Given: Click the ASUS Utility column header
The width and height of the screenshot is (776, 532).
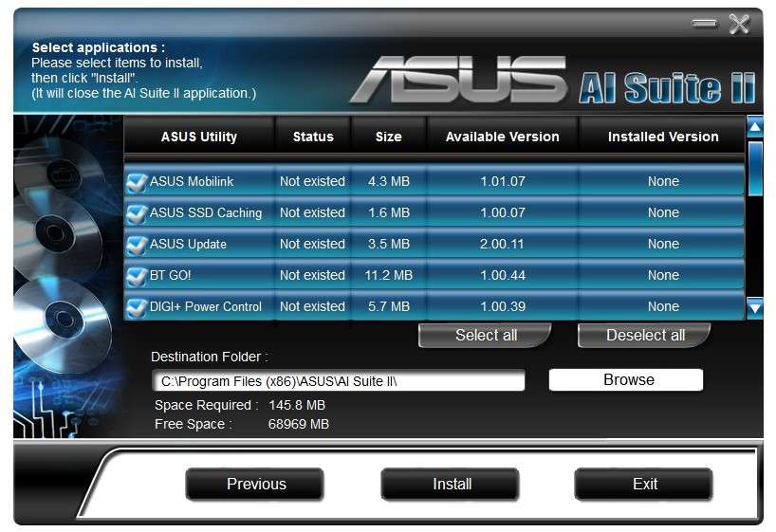Looking at the screenshot, I should [x=199, y=137].
